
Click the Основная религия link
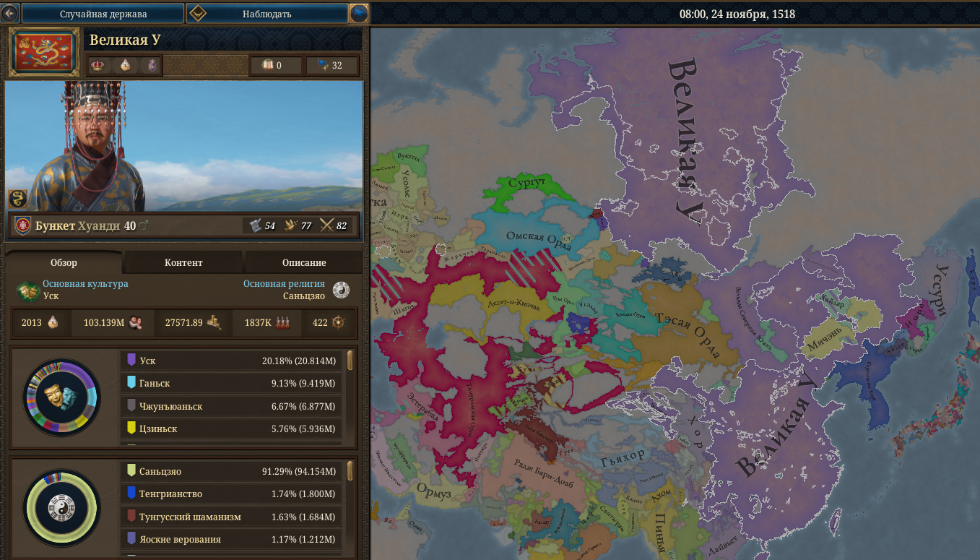click(284, 283)
